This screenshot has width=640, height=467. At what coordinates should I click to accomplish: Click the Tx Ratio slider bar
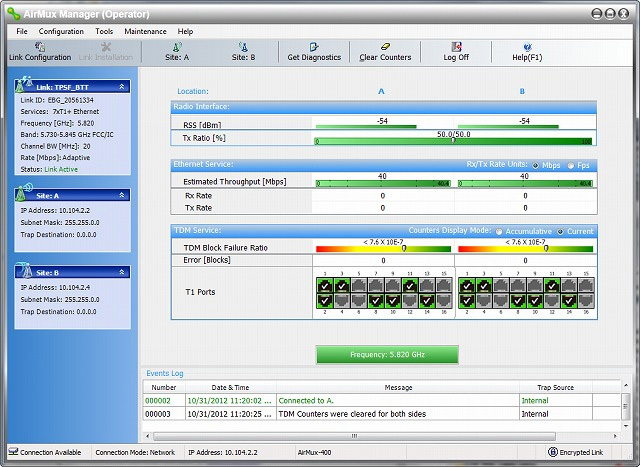coord(454,142)
